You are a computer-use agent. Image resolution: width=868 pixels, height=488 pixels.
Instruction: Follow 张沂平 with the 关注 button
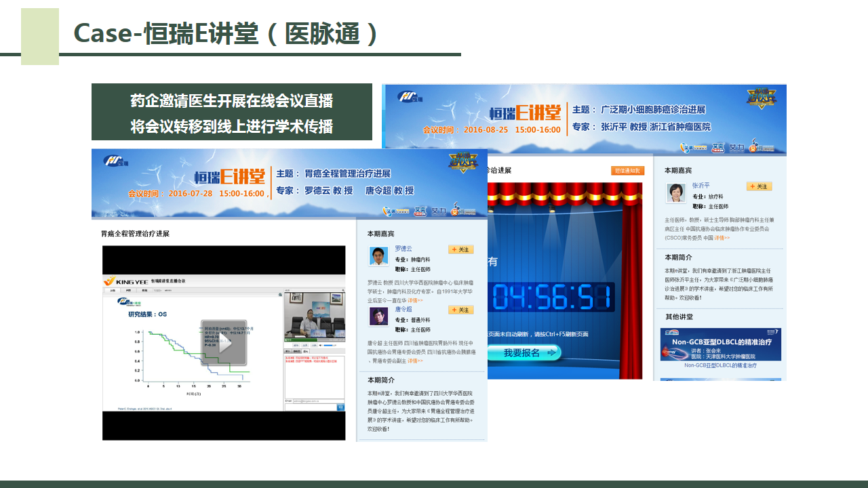pyautogui.click(x=759, y=186)
